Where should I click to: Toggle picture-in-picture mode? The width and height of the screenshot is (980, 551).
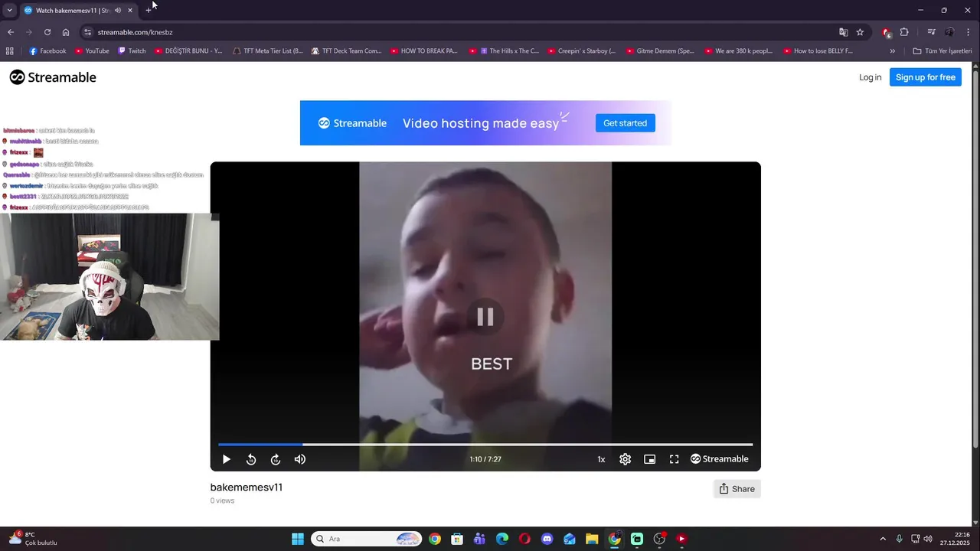coord(650,459)
